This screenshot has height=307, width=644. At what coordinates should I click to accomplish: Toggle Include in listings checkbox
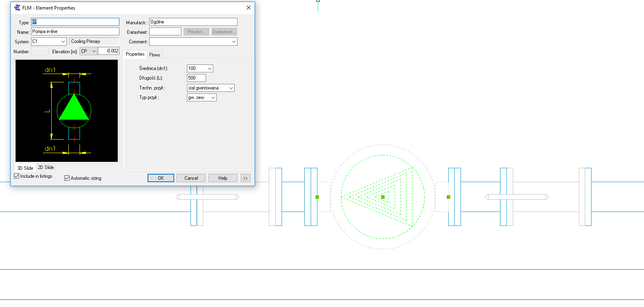click(17, 176)
